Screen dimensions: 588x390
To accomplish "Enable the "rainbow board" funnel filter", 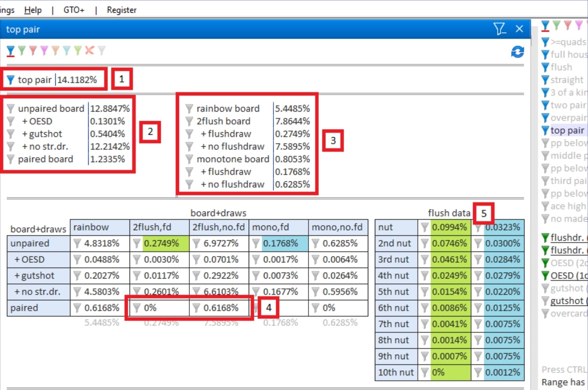I will [x=189, y=109].
